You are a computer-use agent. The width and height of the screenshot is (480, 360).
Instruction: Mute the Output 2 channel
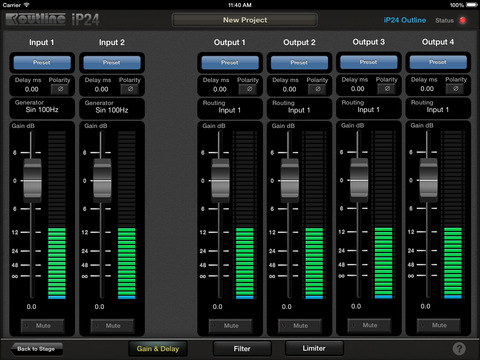tap(300, 326)
